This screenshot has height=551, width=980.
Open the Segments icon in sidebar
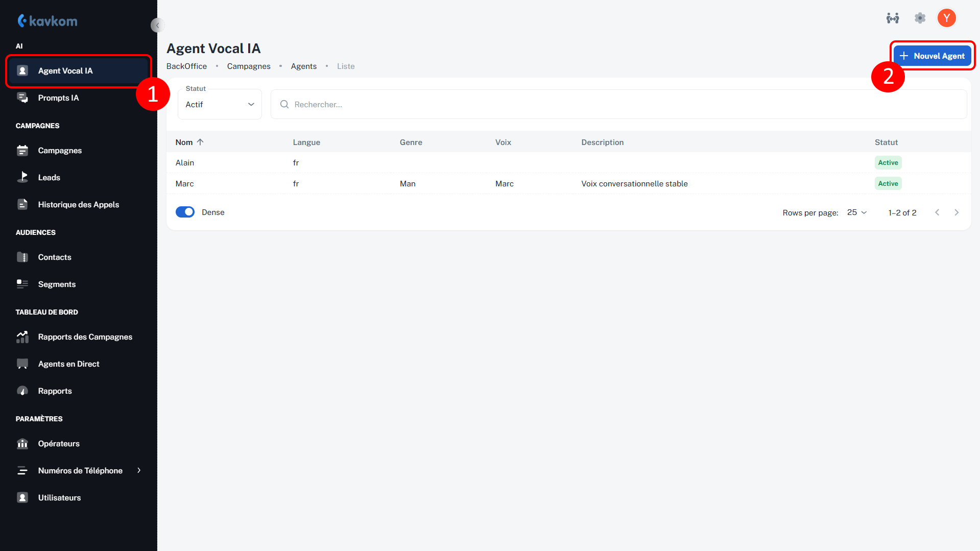click(22, 284)
